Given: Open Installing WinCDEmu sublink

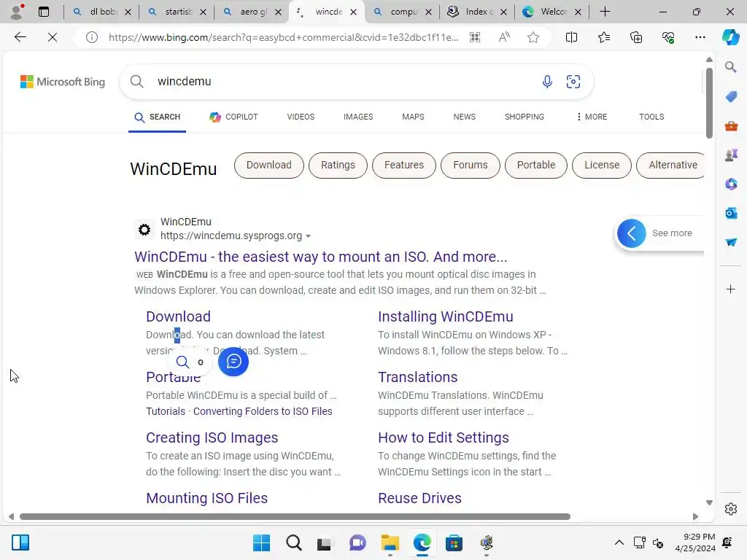Looking at the screenshot, I should coord(446,316).
